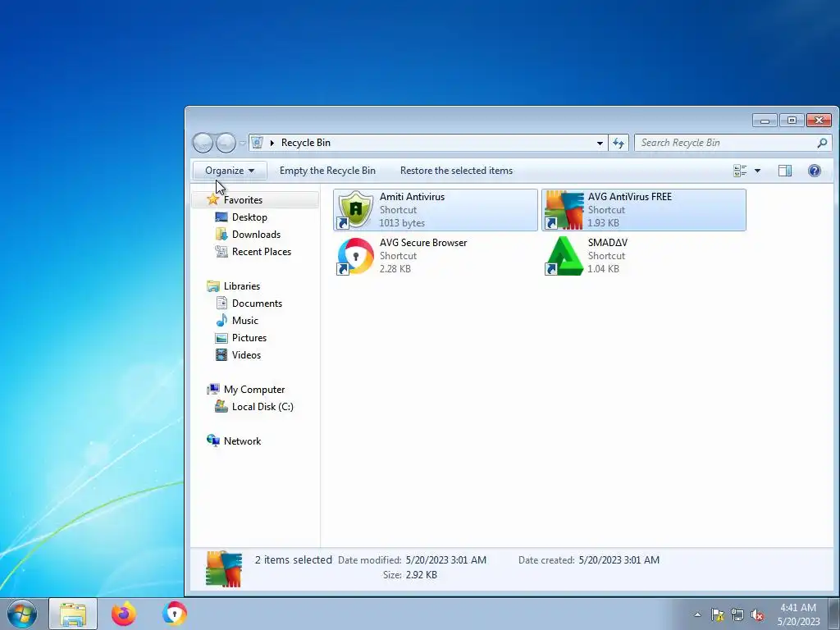Launch AVG Secure Browser from taskbar

coord(175,614)
